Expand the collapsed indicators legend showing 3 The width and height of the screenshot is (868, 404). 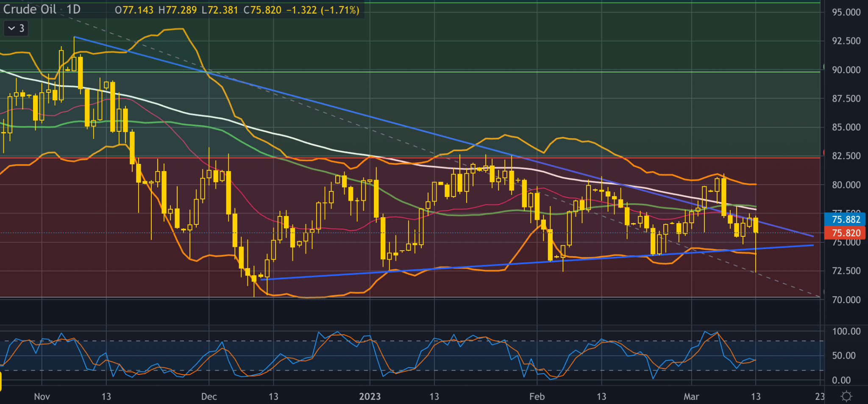16,28
